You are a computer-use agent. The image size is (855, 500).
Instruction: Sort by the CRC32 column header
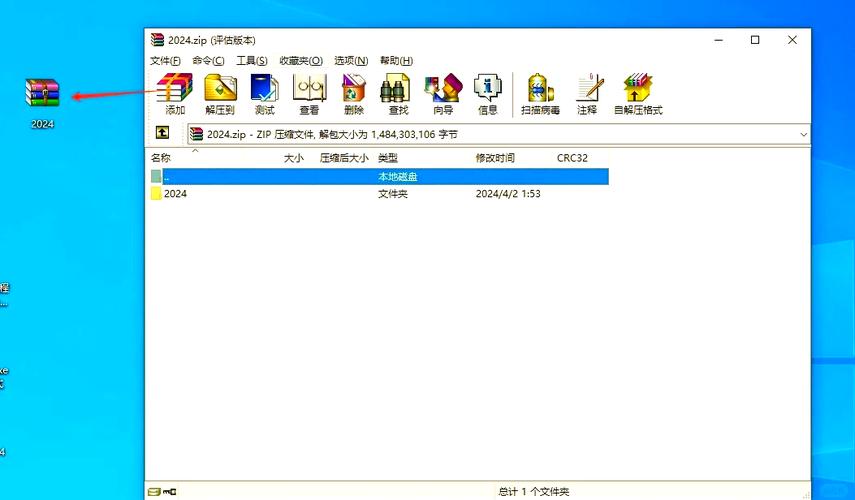click(x=572, y=158)
